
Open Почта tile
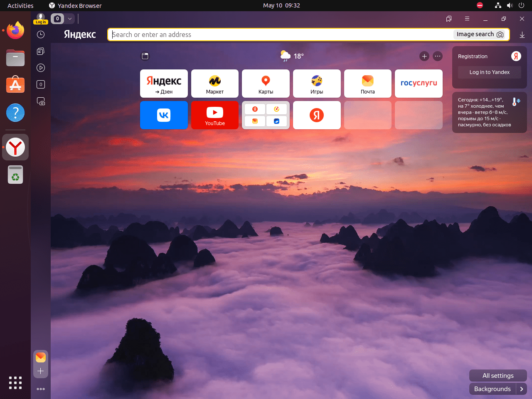pyautogui.click(x=368, y=84)
